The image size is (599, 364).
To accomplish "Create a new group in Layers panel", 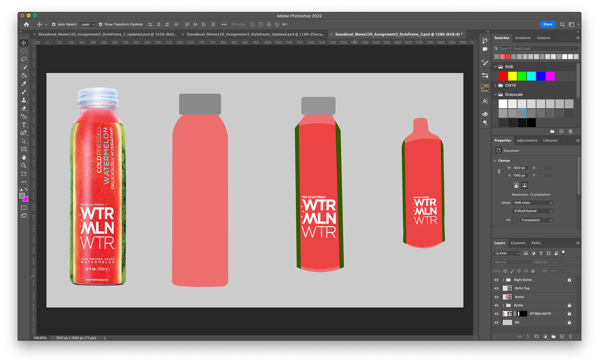I will (x=553, y=337).
